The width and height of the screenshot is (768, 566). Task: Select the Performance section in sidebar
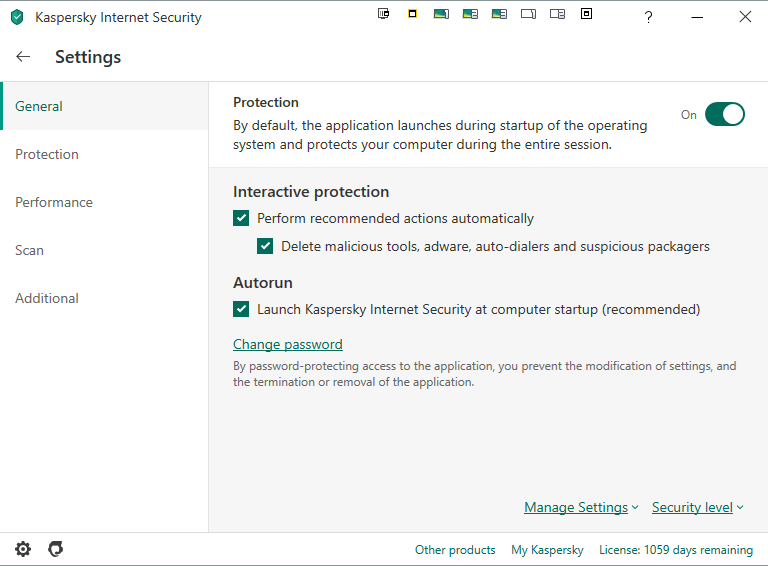click(x=54, y=202)
